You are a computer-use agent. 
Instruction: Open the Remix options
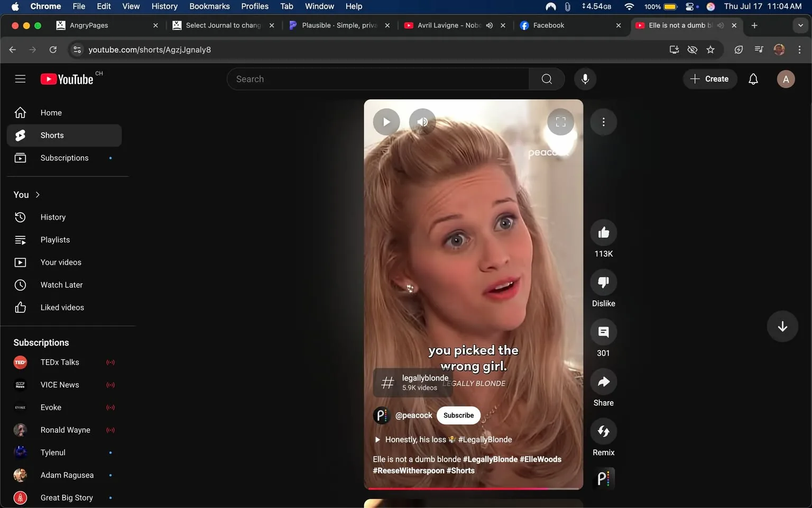(x=603, y=431)
